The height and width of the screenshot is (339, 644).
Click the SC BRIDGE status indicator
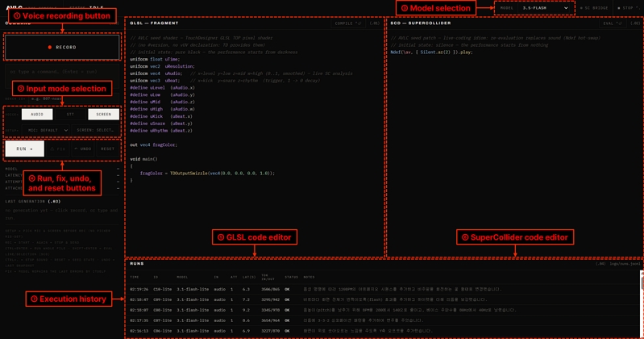pos(594,8)
